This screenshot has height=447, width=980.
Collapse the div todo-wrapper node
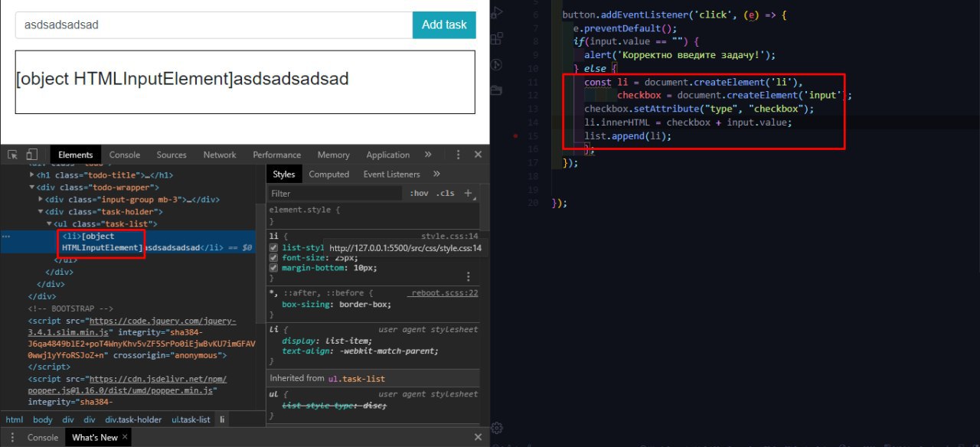pyautogui.click(x=32, y=188)
